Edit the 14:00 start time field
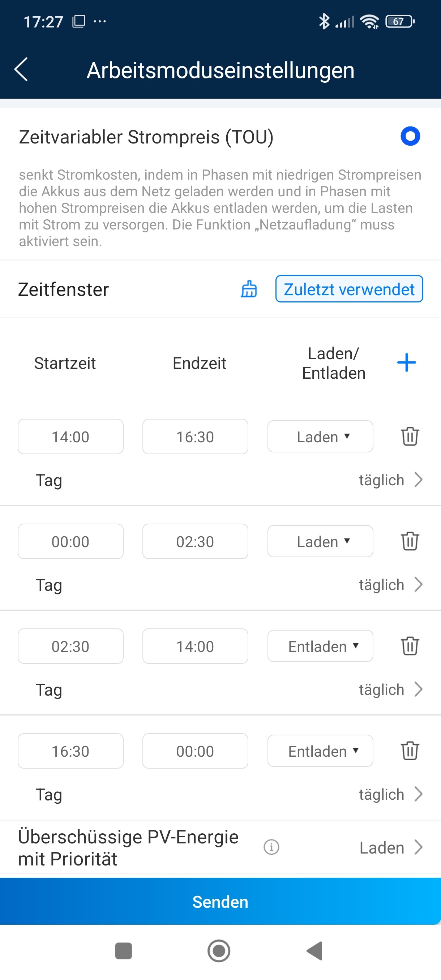 coord(70,437)
